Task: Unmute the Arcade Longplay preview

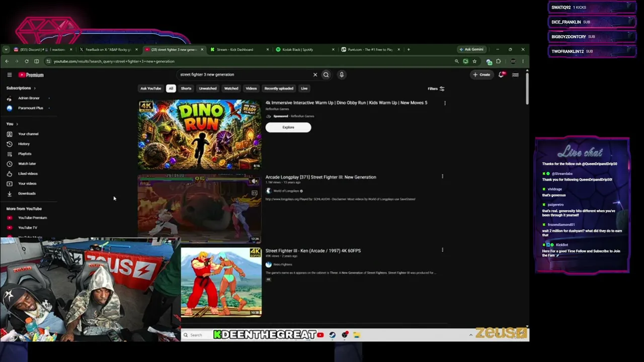Action: 255,181
